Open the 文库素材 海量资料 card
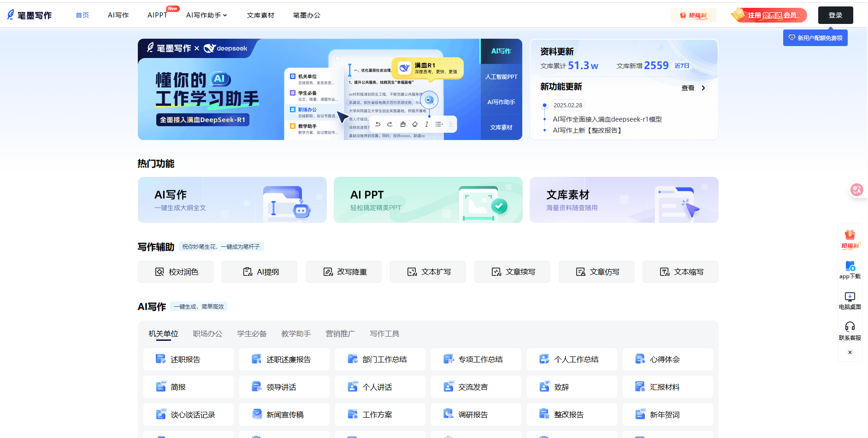This screenshot has width=868, height=438. [624, 200]
